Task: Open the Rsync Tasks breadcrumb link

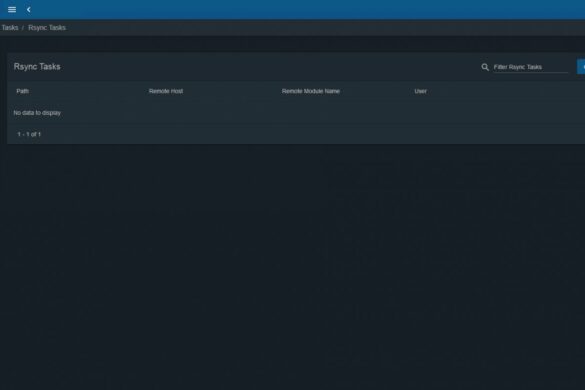Action: click(47, 28)
